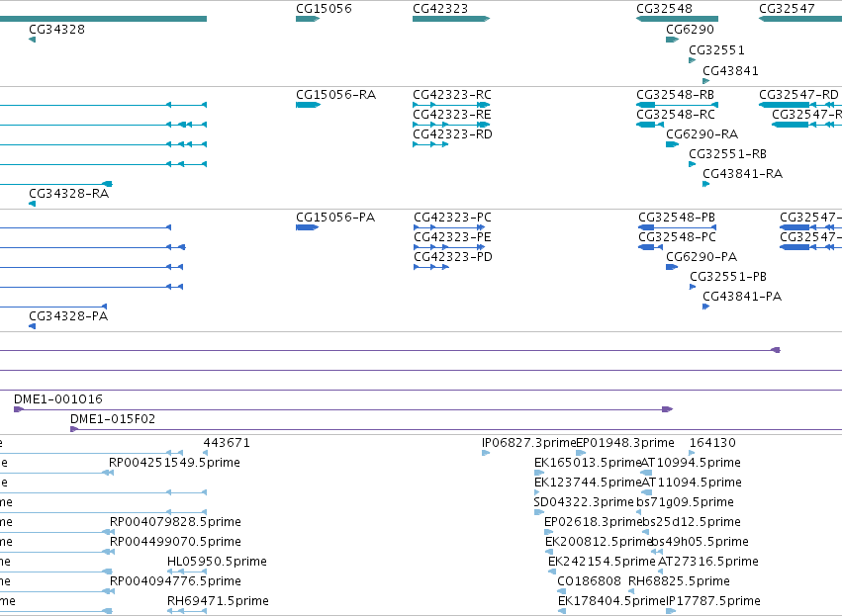Click EST EP01948.3prime
This screenshot has width=842, height=616.
click(625, 443)
